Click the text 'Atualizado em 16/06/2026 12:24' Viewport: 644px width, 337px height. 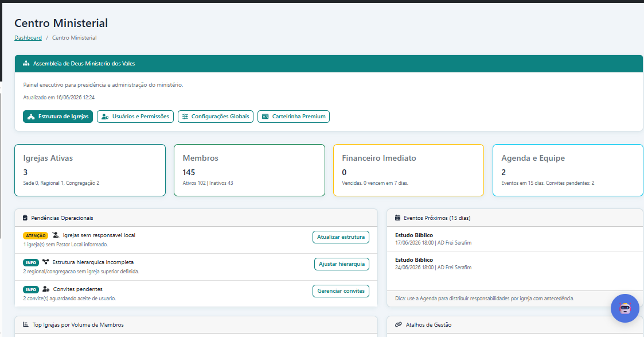[x=58, y=98]
